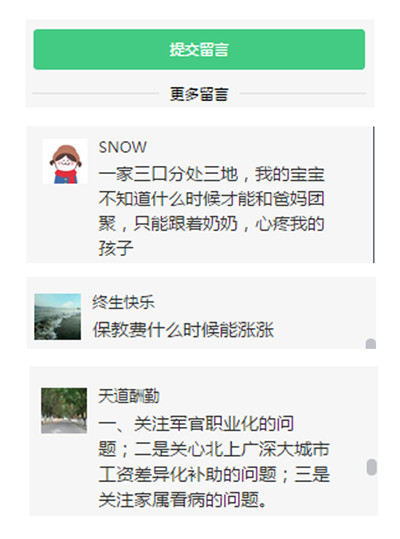This screenshot has height=539, width=400.
Task: Click the line 关注家属看病的问题
Action: 182,500
